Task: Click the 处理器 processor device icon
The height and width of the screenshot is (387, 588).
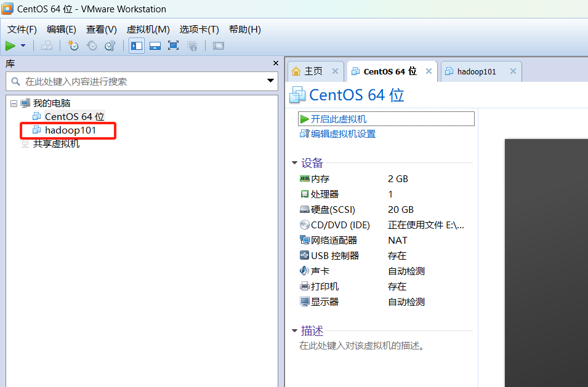Action: tap(305, 194)
